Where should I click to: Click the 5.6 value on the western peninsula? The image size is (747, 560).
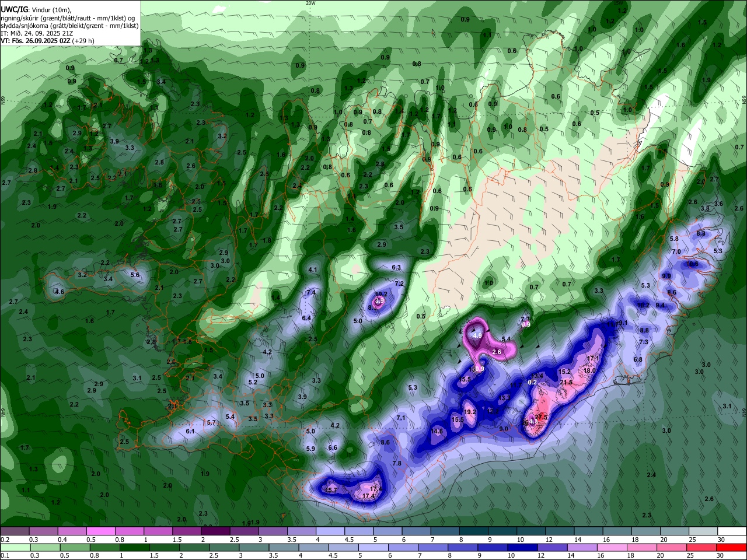[135, 275]
